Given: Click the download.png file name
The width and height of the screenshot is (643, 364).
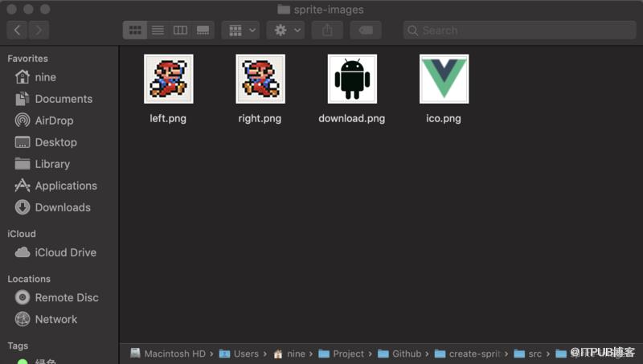Looking at the screenshot, I should 352,119.
